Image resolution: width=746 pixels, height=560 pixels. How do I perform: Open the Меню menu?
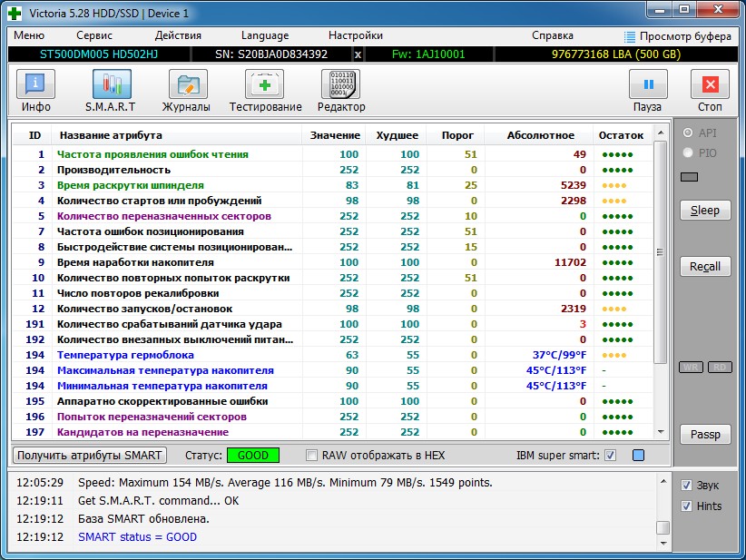29,35
